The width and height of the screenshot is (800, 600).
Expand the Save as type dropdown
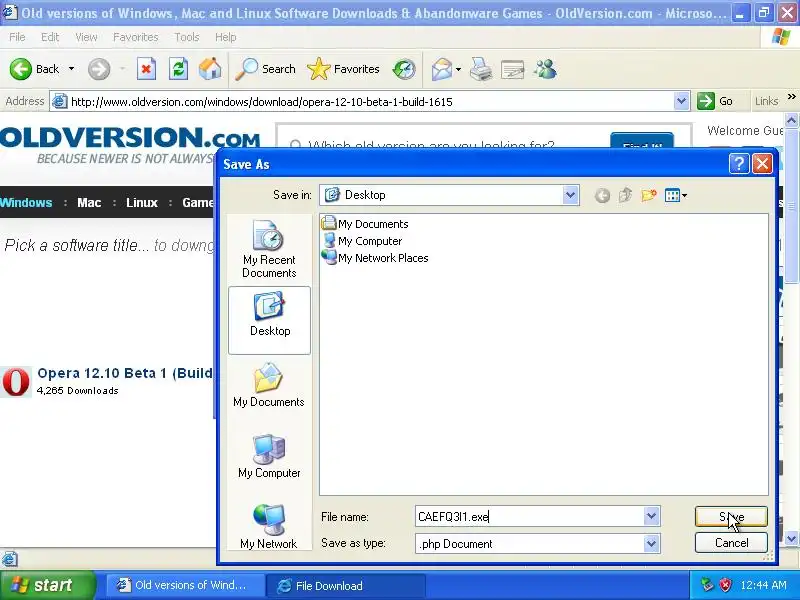[x=651, y=543]
